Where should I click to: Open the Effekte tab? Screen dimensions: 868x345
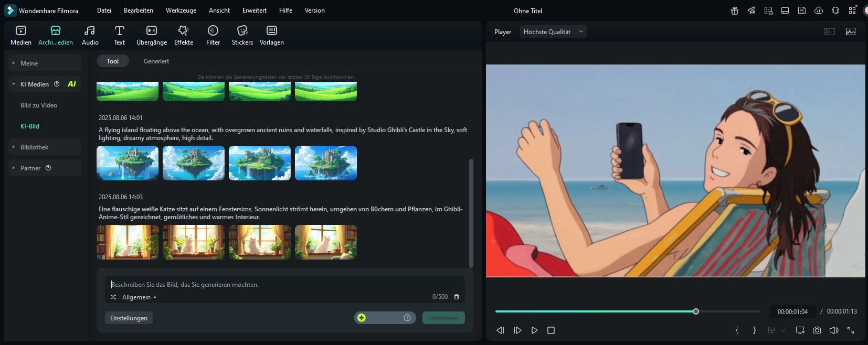click(184, 35)
